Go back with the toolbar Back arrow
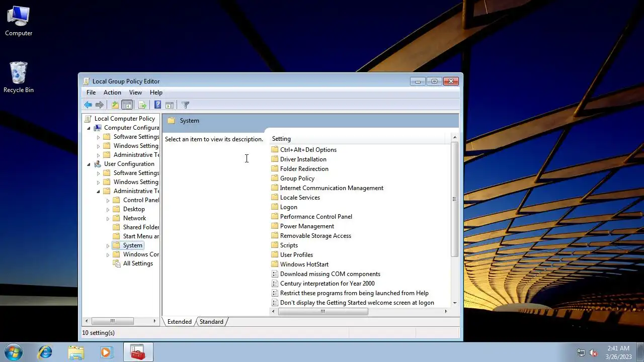The image size is (644, 362). point(88,105)
